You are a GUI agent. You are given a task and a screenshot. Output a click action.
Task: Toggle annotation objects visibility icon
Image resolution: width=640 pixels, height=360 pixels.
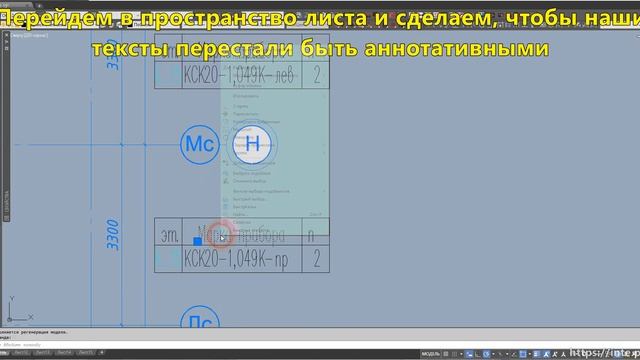[546, 354]
